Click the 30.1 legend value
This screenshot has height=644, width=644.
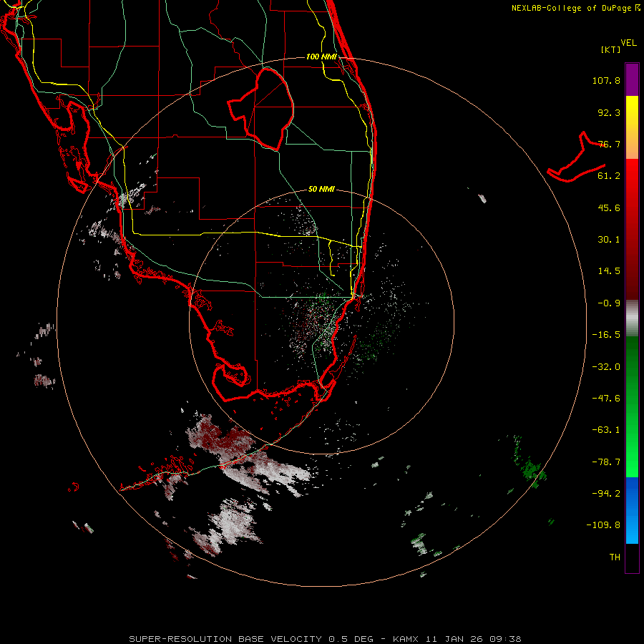point(609,240)
